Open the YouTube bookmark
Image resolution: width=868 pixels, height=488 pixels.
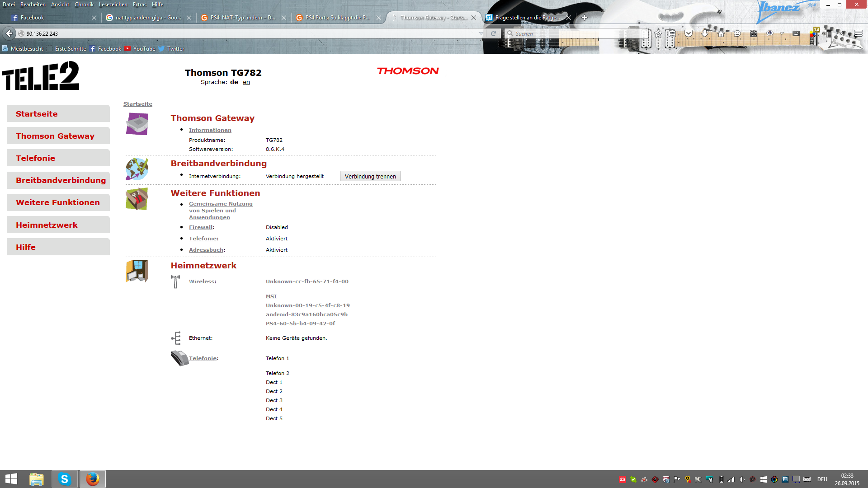coord(140,49)
